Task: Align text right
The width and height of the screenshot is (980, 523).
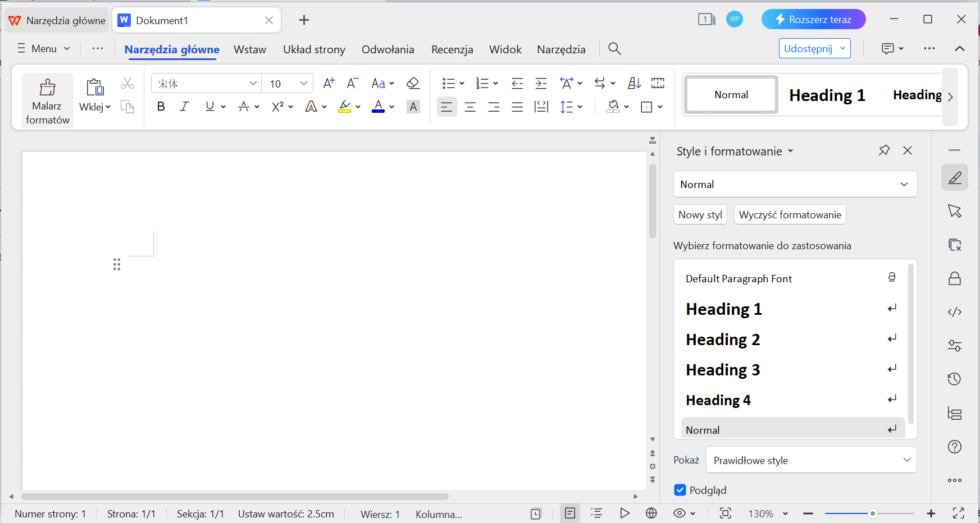Action: pyautogui.click(x=494, y=107)
